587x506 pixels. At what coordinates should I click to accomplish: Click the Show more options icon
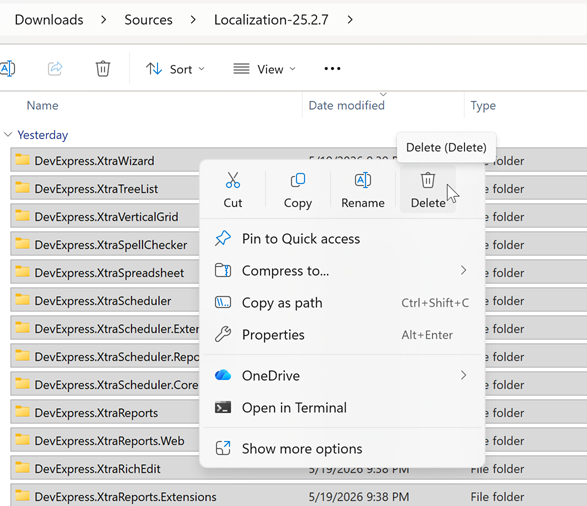223,448
